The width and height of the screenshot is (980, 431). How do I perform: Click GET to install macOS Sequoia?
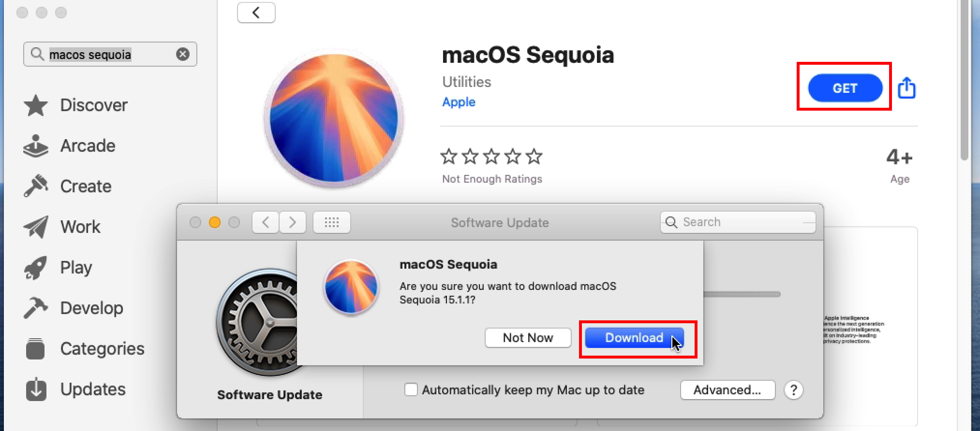(845, 88)
